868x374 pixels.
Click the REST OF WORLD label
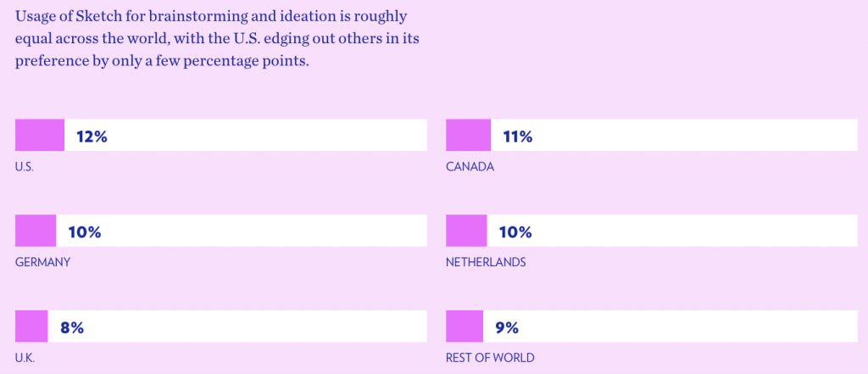(x=491, y=358)
